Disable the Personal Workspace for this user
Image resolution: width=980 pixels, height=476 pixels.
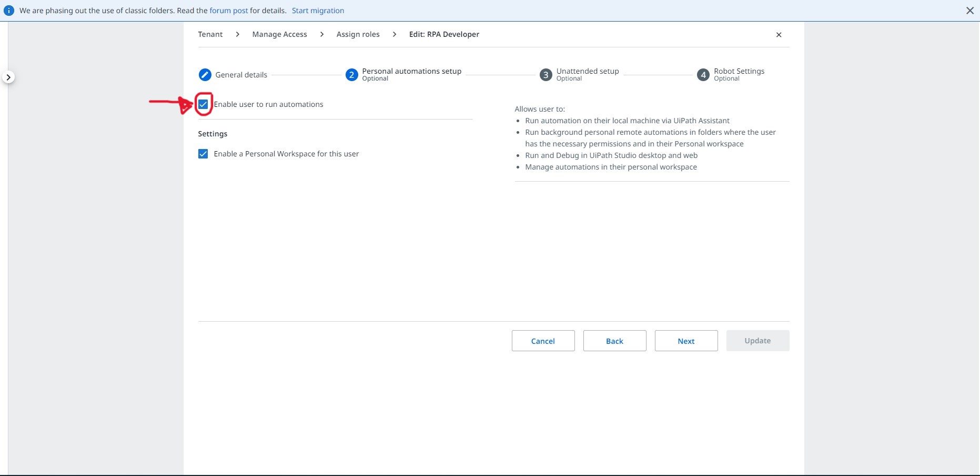[203, 154]
